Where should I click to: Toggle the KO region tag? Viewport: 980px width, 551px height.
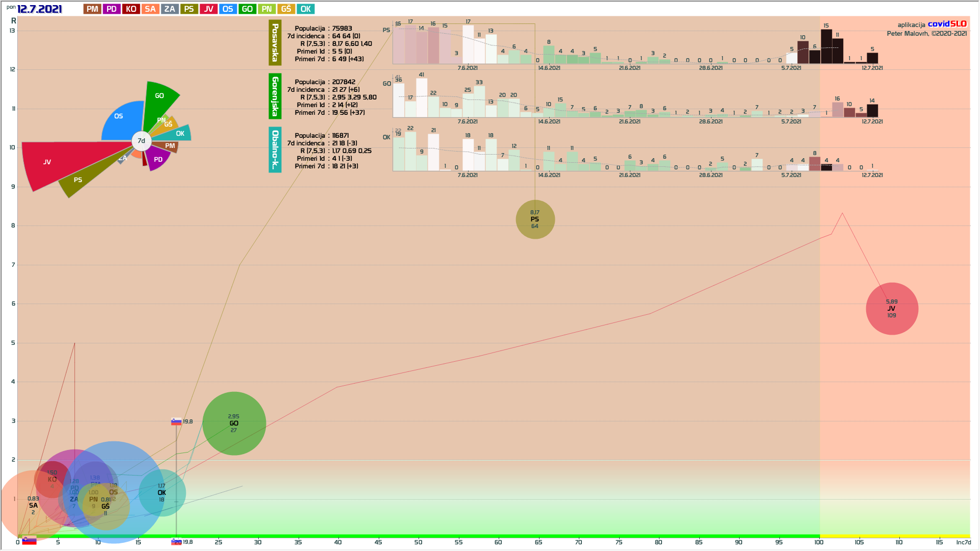coord(131,9)
